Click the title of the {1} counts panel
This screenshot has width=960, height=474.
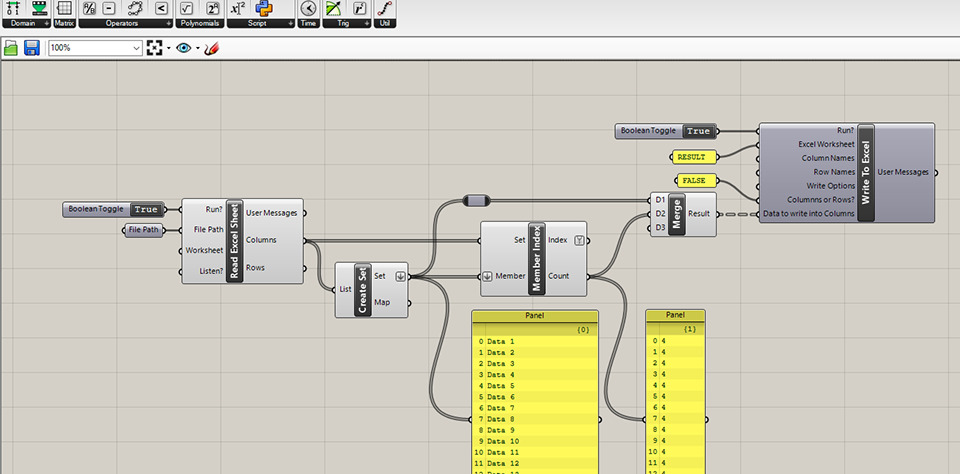tap(675, 316)
